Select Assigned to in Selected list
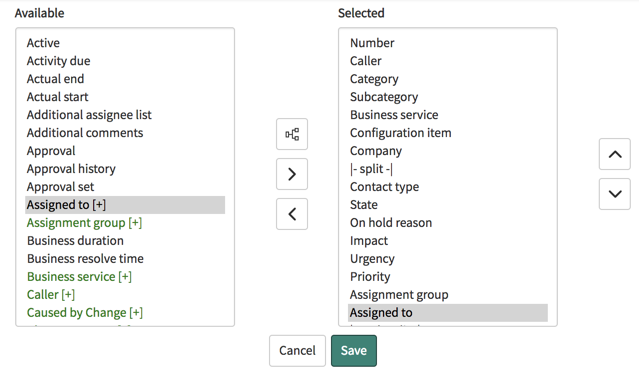 (448, 313)
